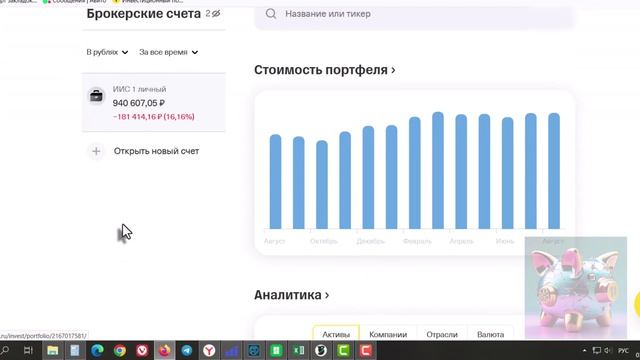Show hidden system tray icons
The width and height of the screenshot is (640, 360).
[x=584, y=350]
